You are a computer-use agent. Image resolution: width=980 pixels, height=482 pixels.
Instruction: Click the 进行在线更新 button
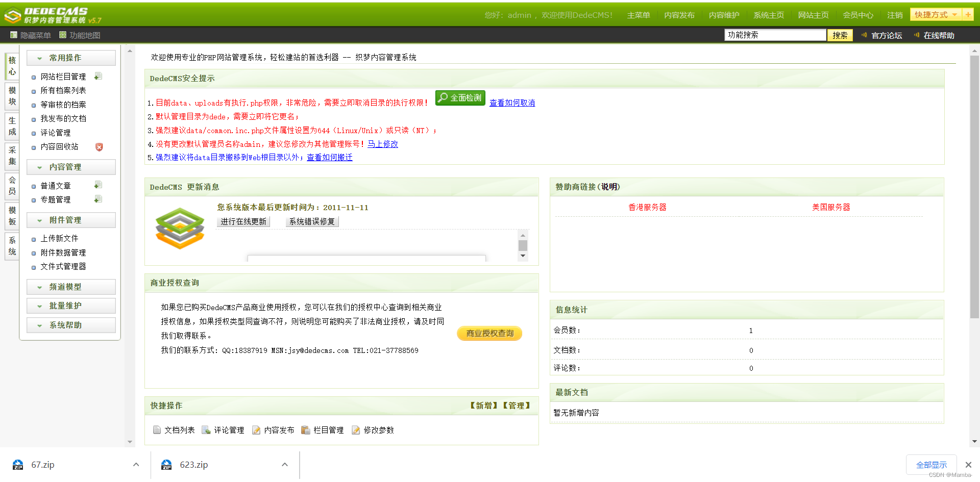[x=243, y=221]
